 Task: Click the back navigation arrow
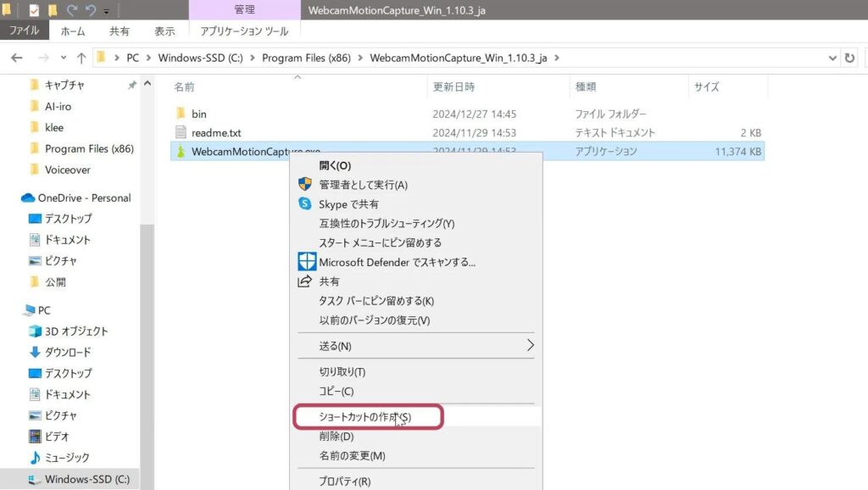[x=17, y=58]
